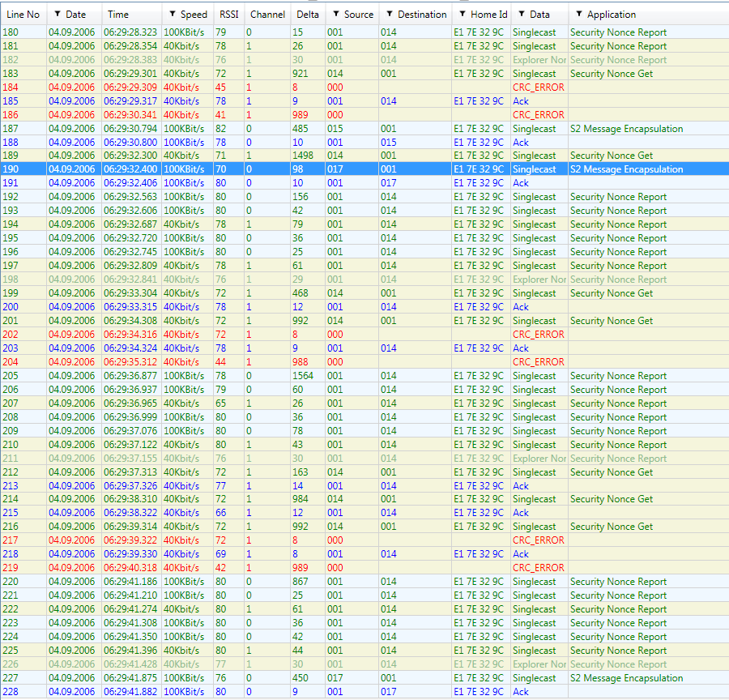Click Security Nonce Report in line 196
The width and height of the screenshot is (729, 700).
click(x=618, y=252)
